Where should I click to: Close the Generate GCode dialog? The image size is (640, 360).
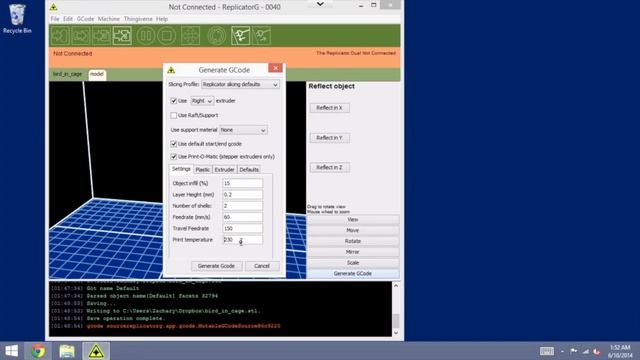click(276, 68)
